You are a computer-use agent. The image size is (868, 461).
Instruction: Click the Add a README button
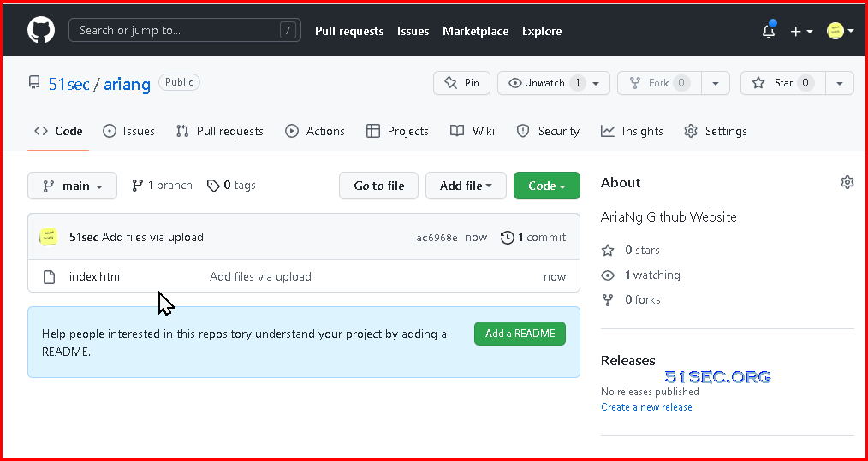(x=520, y=334)
